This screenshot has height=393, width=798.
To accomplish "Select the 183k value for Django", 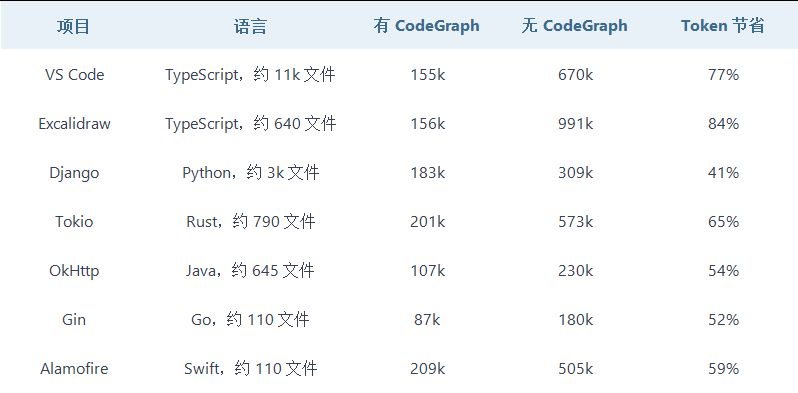I will click(428, 173).
